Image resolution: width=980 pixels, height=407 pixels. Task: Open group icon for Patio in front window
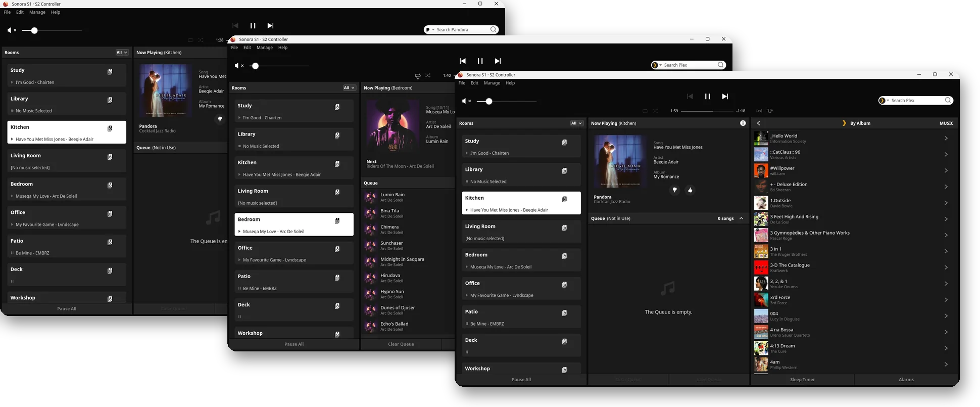coord(564,313)
